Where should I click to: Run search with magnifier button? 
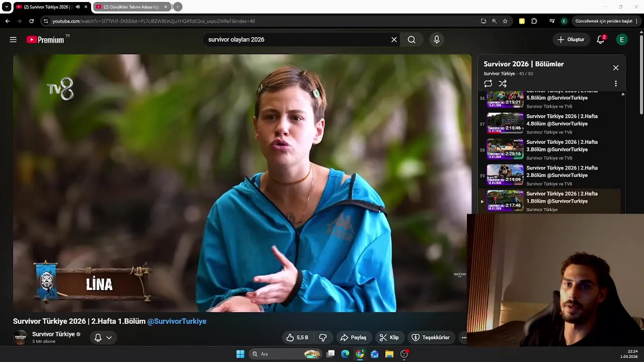tap(412, 40)
